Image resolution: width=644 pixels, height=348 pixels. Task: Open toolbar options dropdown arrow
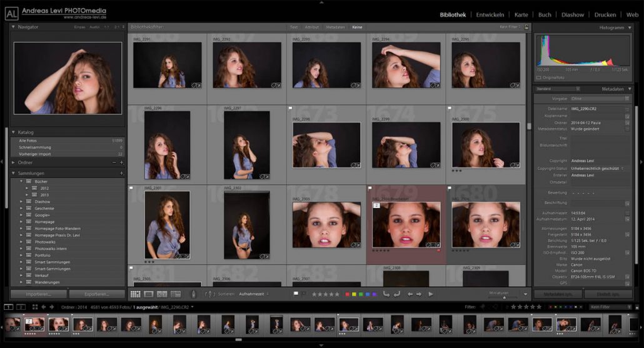click(525, 294)
